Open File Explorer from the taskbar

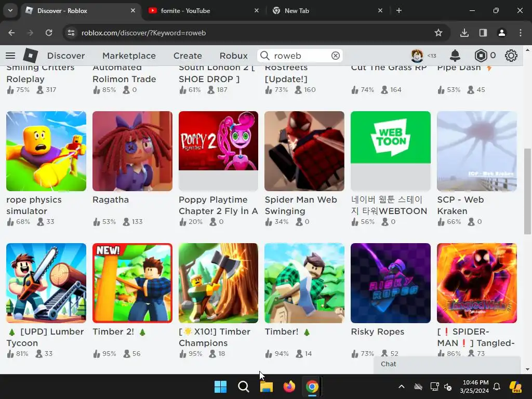click(x=267, y=387)
